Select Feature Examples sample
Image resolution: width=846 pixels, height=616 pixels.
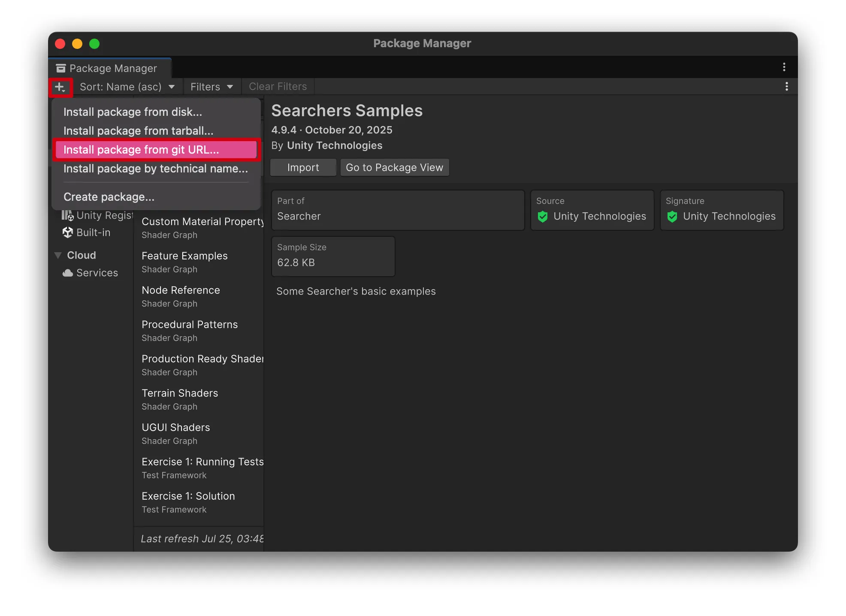[199, 262]
